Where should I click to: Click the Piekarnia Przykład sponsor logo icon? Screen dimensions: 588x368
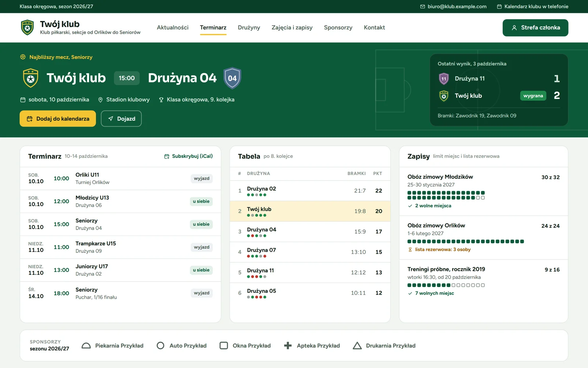(86, 346)
